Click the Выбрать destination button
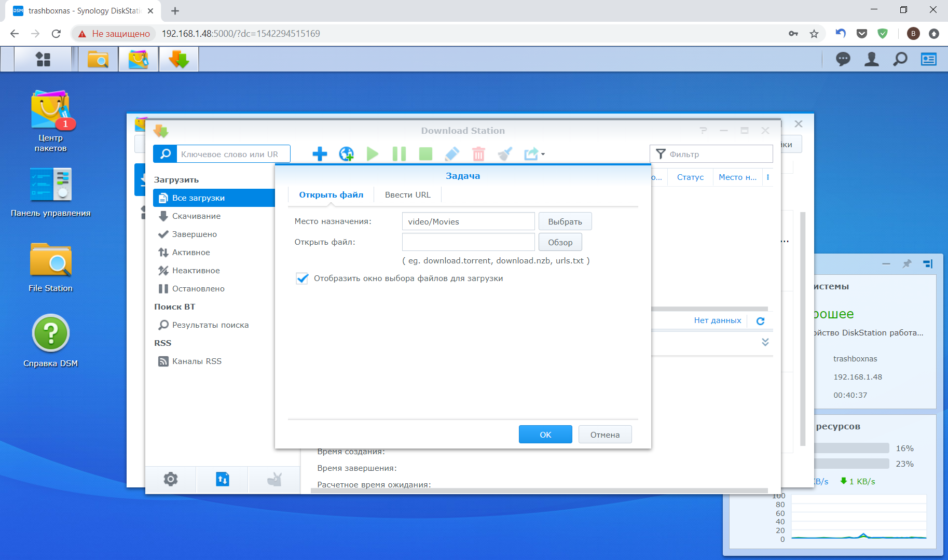The width and height of the screenshot is (948, 560). point(565,221)
